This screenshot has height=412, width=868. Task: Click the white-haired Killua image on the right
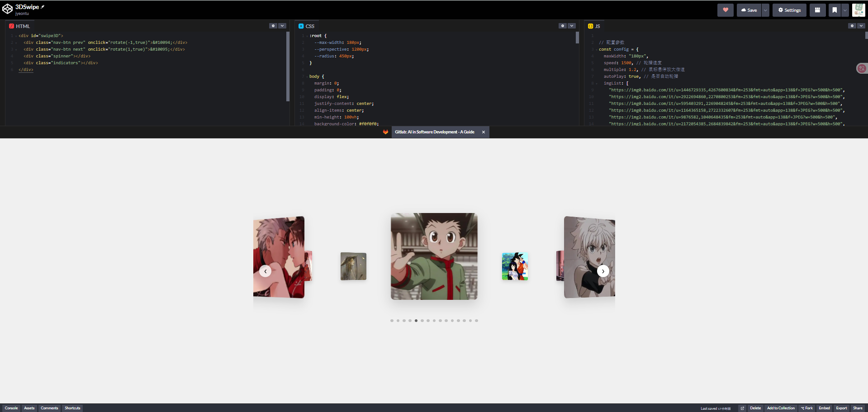(590, 257)
